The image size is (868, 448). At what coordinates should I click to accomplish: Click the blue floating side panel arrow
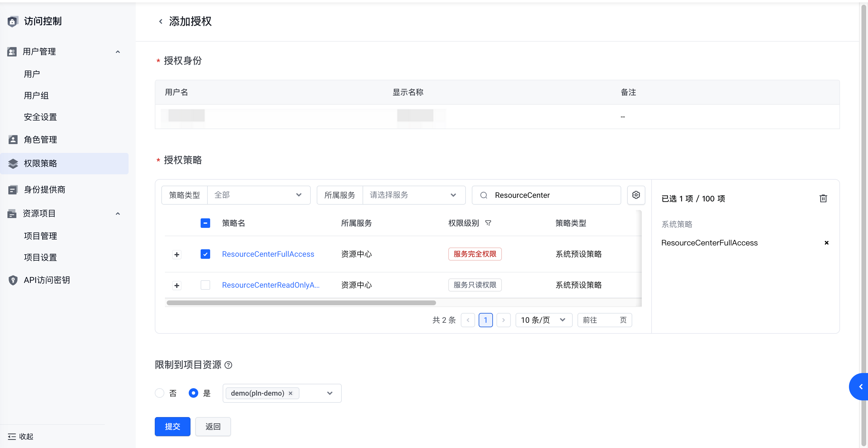click(860, 386)
